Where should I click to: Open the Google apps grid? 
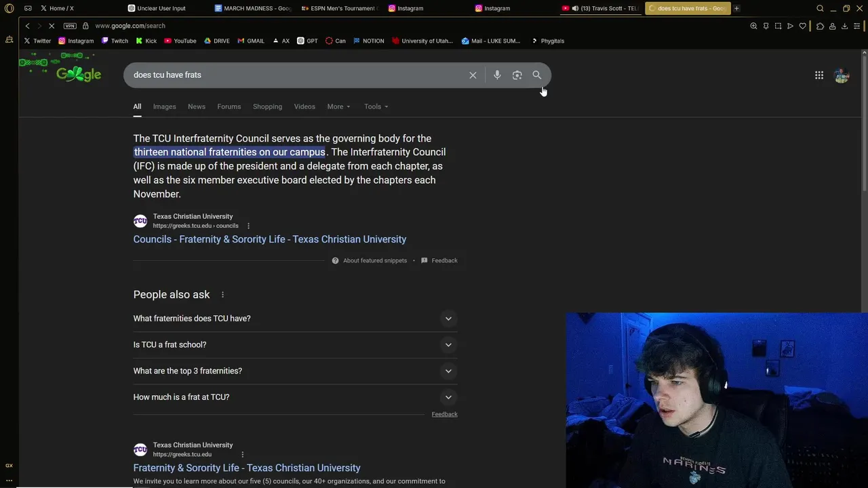point(819,75)
